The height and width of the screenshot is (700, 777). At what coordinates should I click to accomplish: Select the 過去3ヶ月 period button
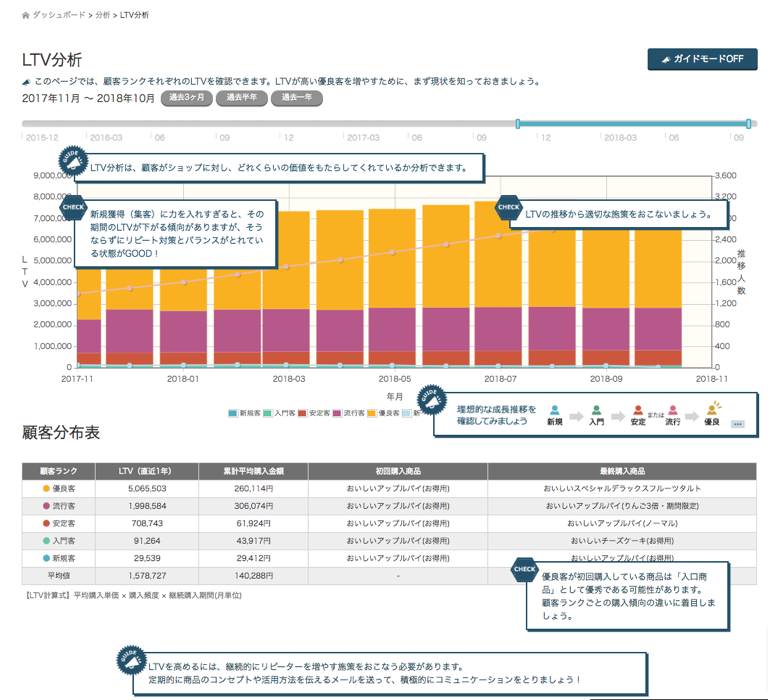(x=185, y=98)
